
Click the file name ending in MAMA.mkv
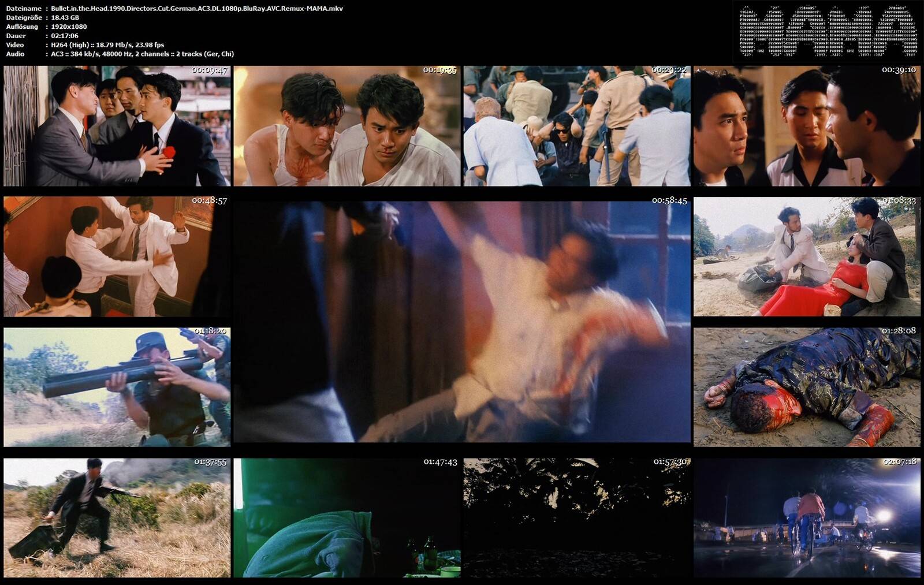(x=197, y=9)
